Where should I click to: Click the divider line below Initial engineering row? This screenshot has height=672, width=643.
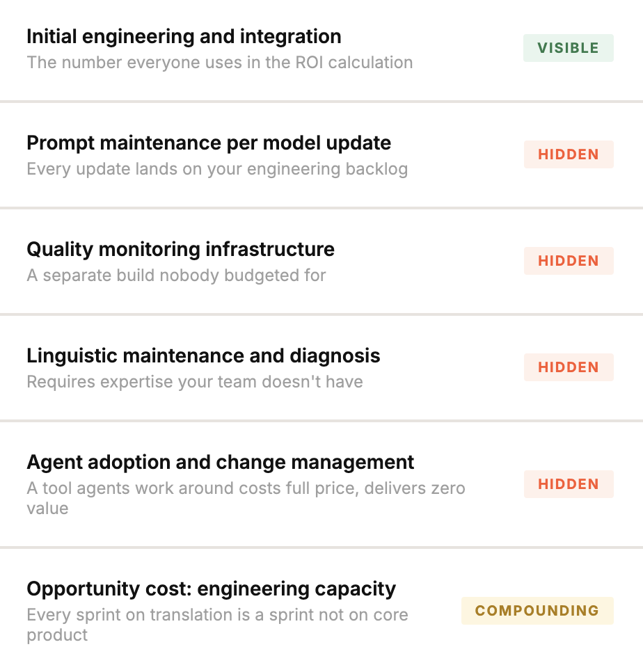[x=321, y=102]
